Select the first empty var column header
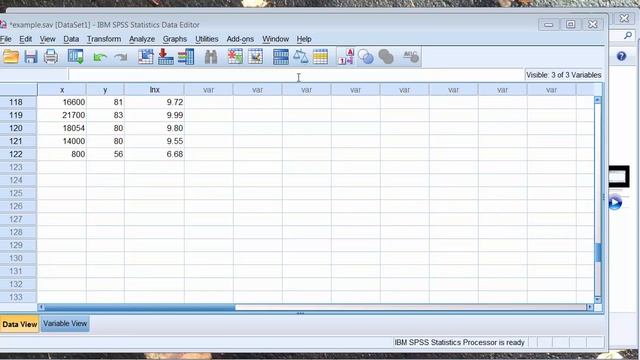Viewport: 640px width, 360px height. point(209,90)
